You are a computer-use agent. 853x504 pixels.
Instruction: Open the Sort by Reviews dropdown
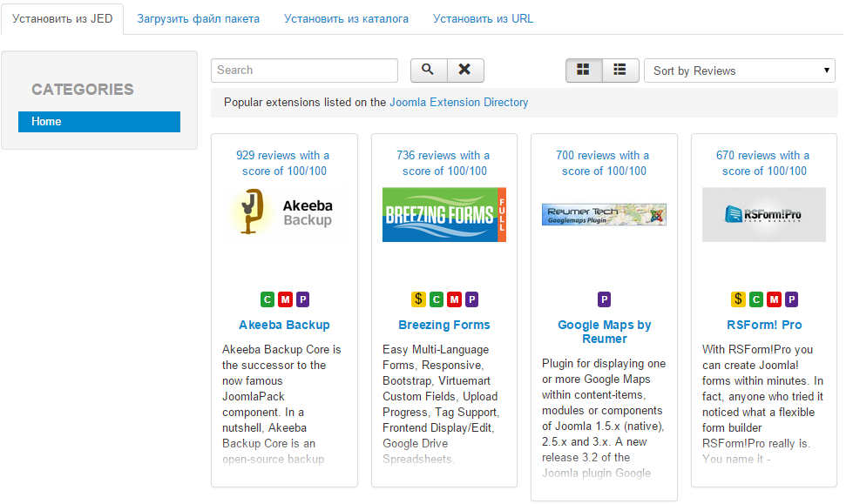click(740, 71)
